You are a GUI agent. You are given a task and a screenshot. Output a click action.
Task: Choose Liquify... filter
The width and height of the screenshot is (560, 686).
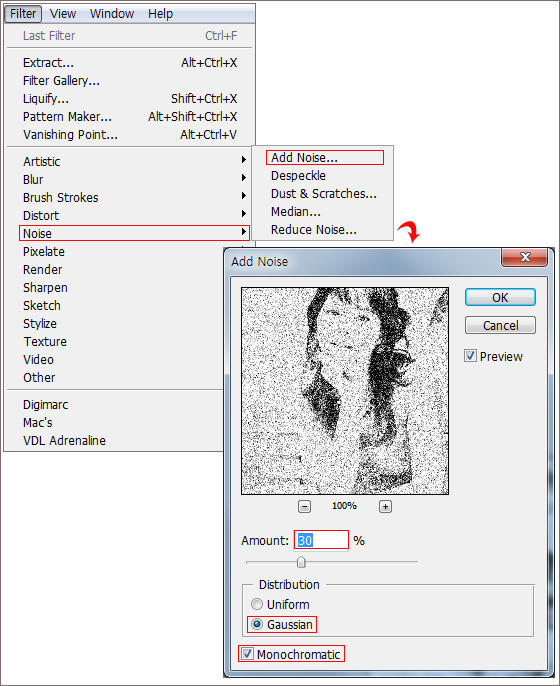[130, 98]
